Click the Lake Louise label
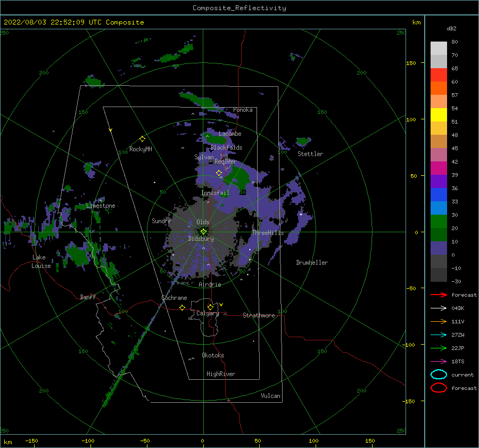This screenshot has height=448, width=479. (x=41, y=262)
